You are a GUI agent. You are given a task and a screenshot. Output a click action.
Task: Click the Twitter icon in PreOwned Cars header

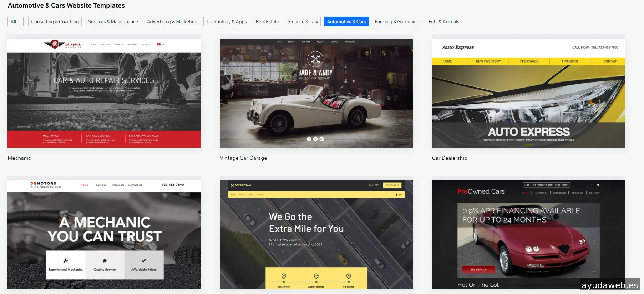[598, 185]
